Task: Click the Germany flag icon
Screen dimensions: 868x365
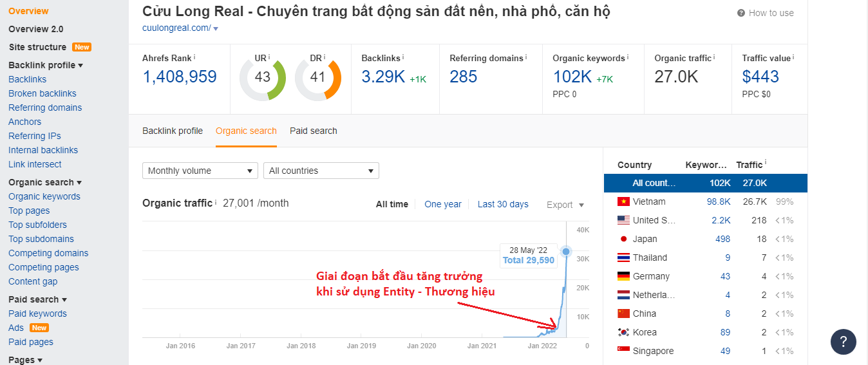Action: tap(623, 276)
